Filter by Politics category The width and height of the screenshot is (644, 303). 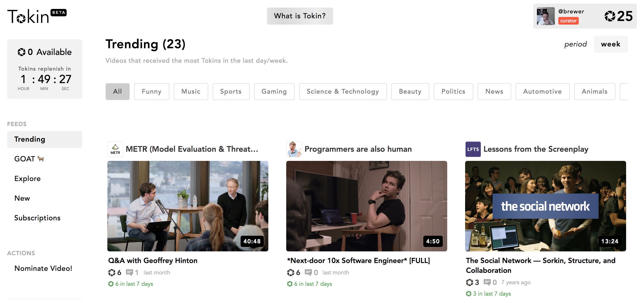(453, 91)
